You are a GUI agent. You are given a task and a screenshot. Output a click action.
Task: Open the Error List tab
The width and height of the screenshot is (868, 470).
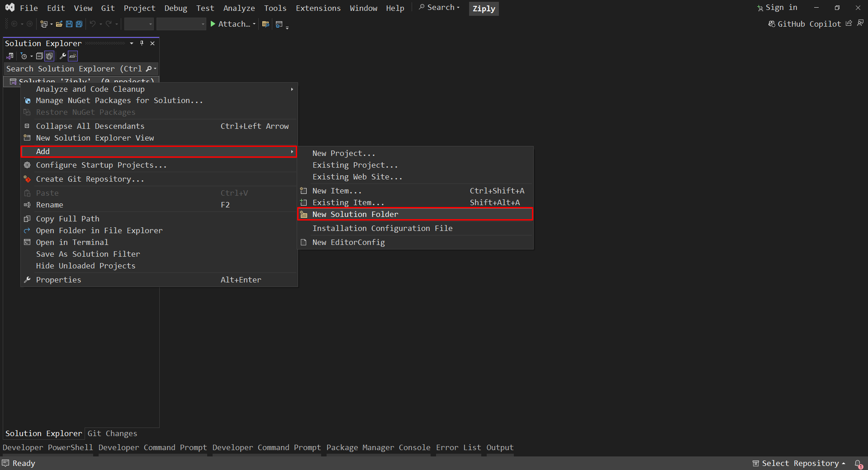coord(458,447)
